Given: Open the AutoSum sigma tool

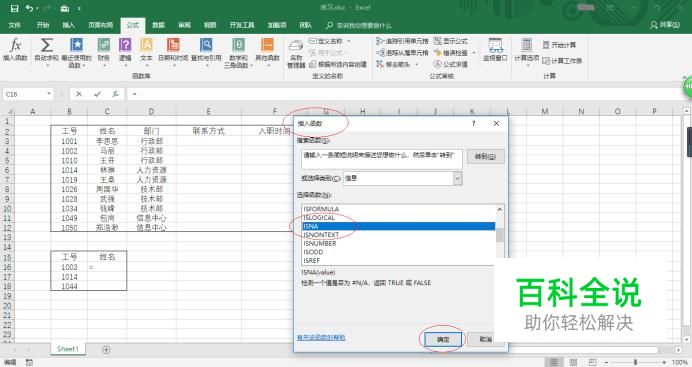Looking at the screenshot, I should coord(46,49).
